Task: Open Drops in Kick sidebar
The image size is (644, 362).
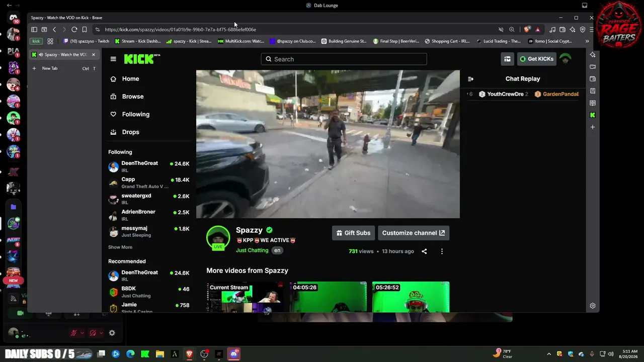Action: point(130,132)
